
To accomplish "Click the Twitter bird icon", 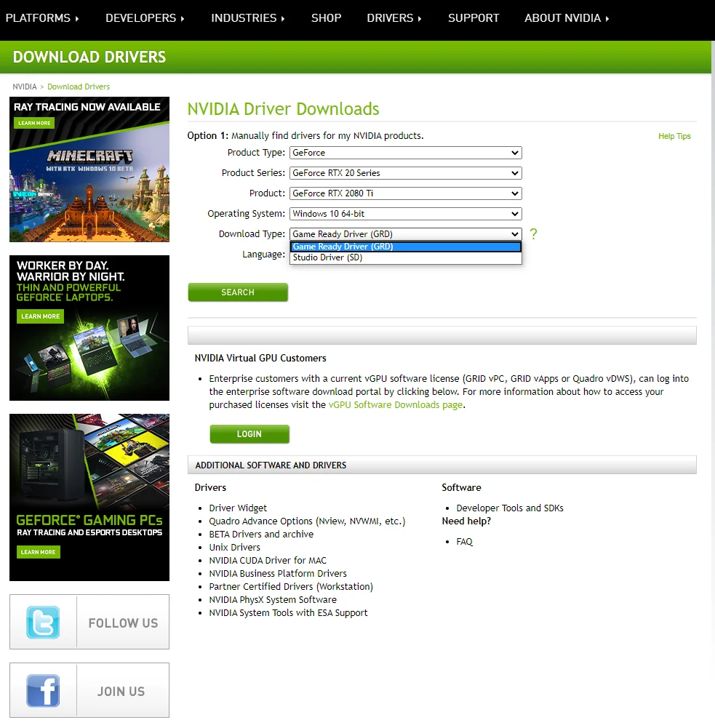I will [x=43, y=622].
